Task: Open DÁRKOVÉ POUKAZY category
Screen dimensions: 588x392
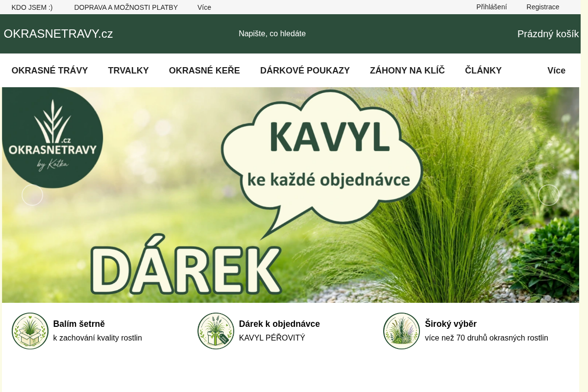Action: (x=305, y=71)
